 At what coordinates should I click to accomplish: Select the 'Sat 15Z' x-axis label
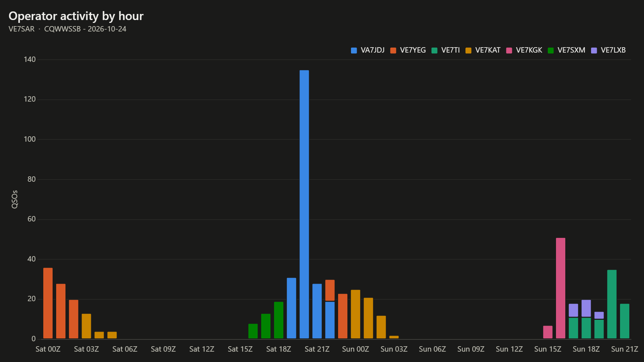tap(240, 349)
